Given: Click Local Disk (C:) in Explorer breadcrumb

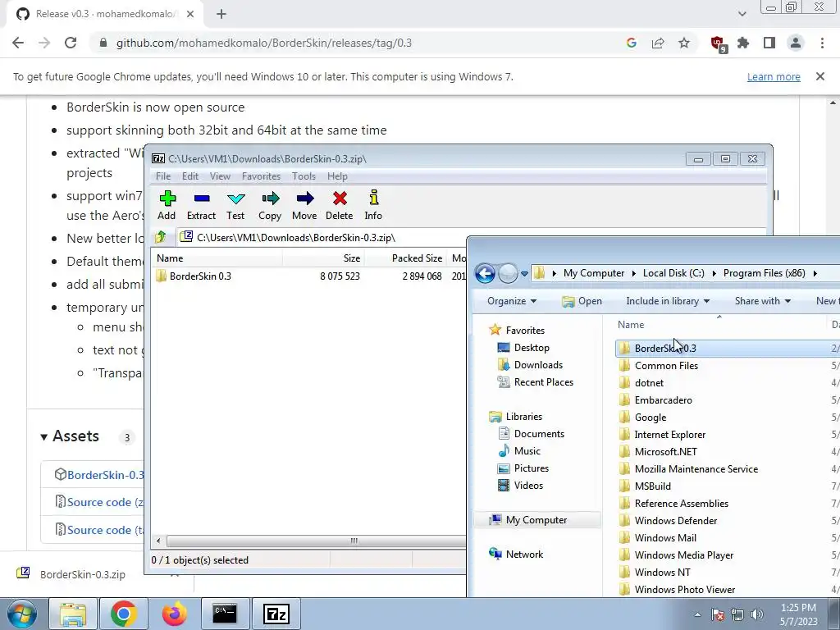Looking at the screenshot, I should pos(673,273).
